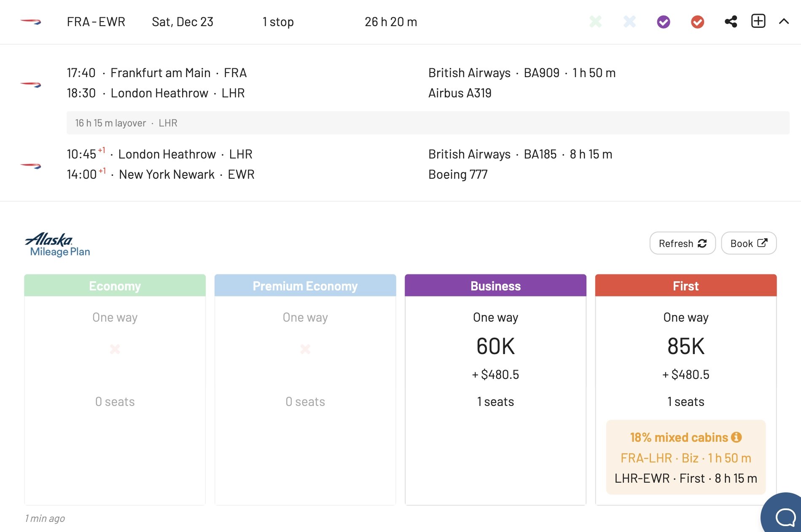
Task: Click the '1 stop' label
Action: 278,22
